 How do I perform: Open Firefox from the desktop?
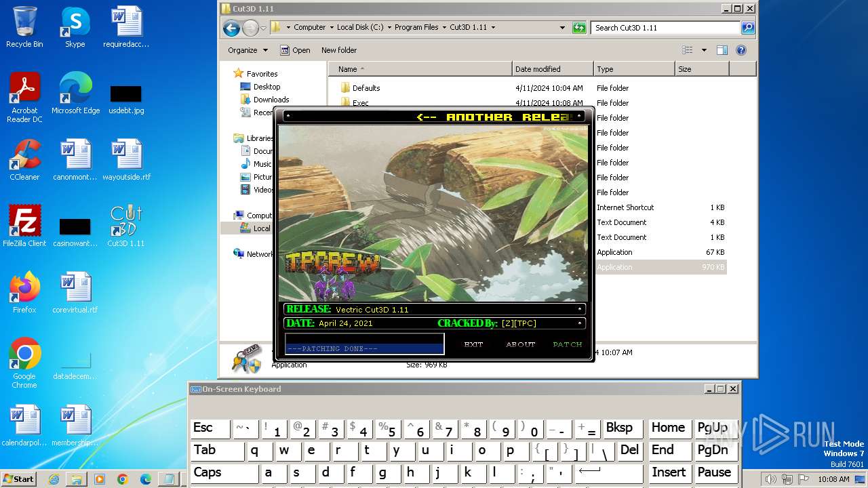24,292
